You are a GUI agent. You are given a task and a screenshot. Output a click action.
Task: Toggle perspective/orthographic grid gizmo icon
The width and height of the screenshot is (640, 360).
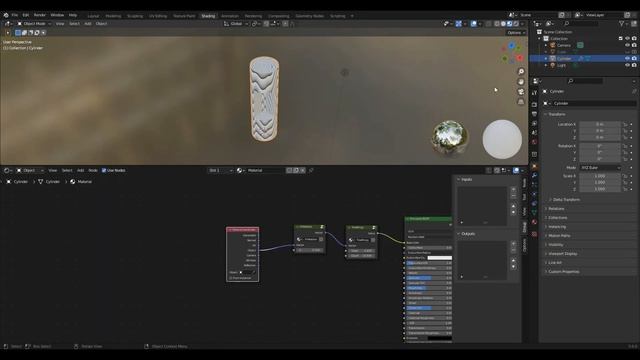(x=521, y=101)
